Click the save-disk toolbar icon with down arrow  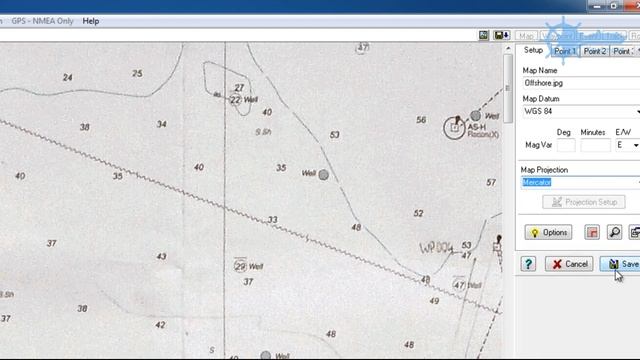(x=501, y=36)
